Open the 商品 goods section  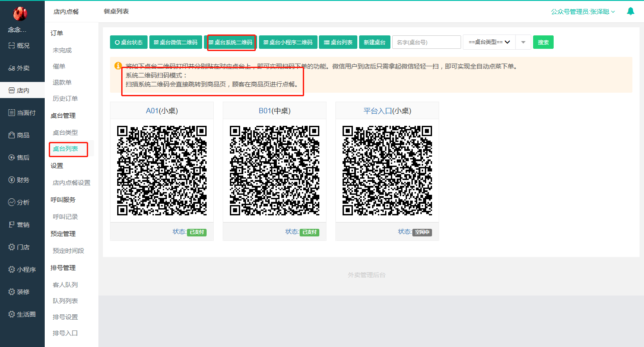[x=19, y=135]
